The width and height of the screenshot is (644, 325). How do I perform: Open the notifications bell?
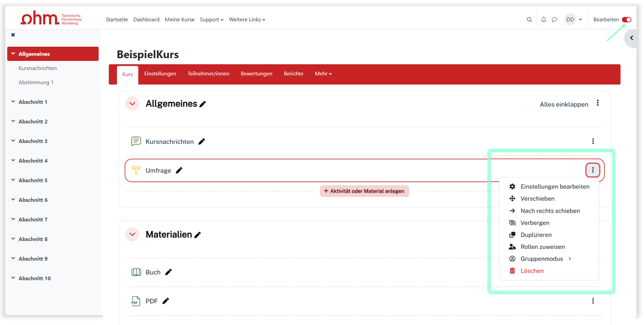543,20
